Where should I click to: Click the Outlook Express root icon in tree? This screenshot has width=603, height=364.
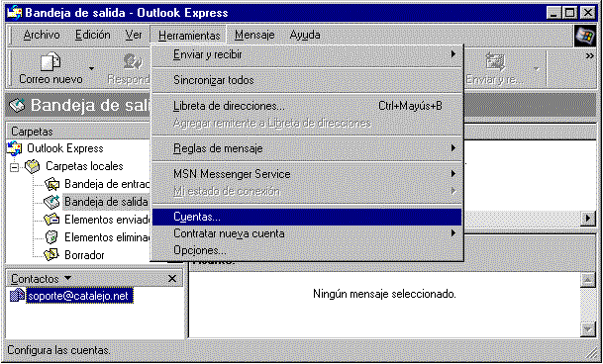click(x=15, y=148)
